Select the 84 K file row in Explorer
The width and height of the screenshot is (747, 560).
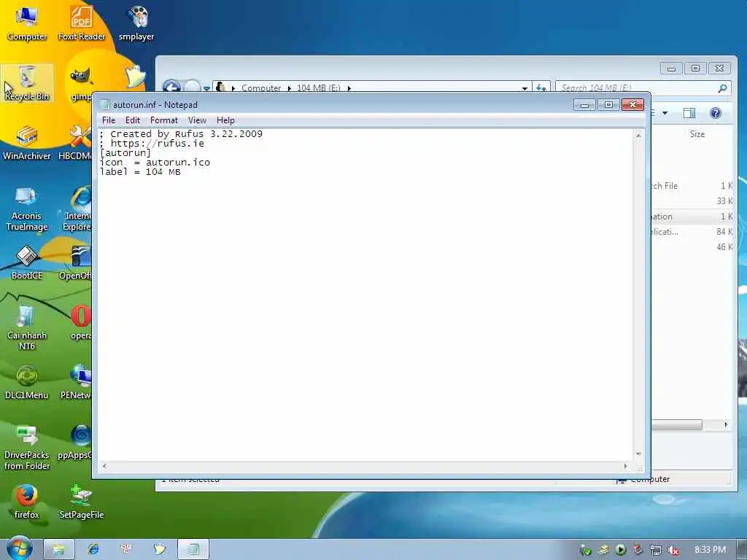pyautogui.click(x=692, y=232)
